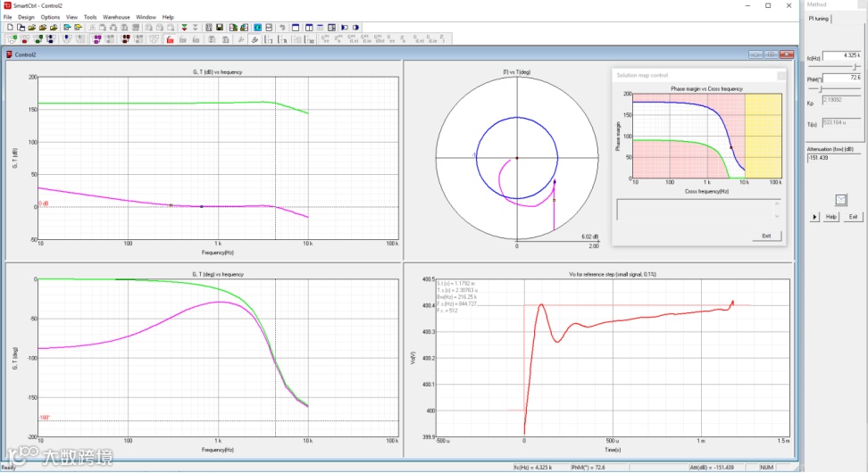Click the New file icon in toolbar
Image resolution: width=868 pixels, height=473 pixels.
(10, 28)
